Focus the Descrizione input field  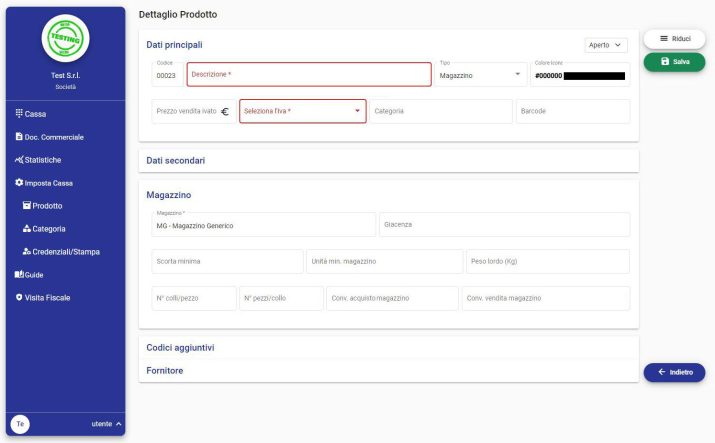pyautogui.click(x=308, y=75)
